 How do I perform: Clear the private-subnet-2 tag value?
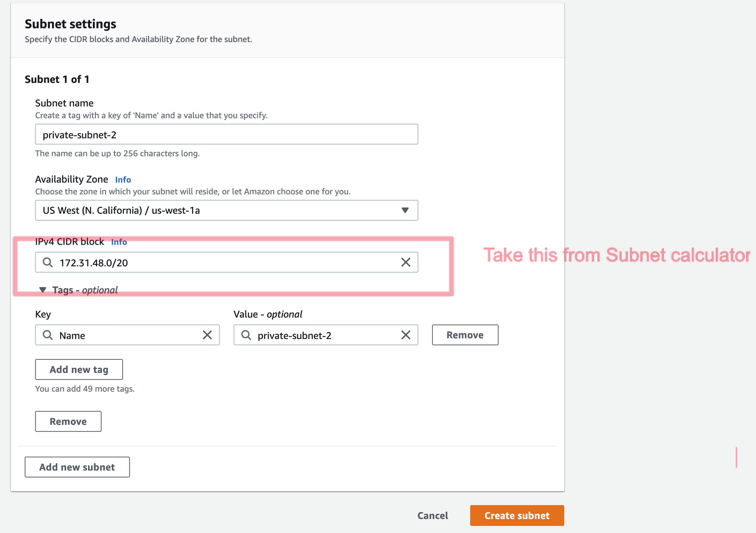405,335
